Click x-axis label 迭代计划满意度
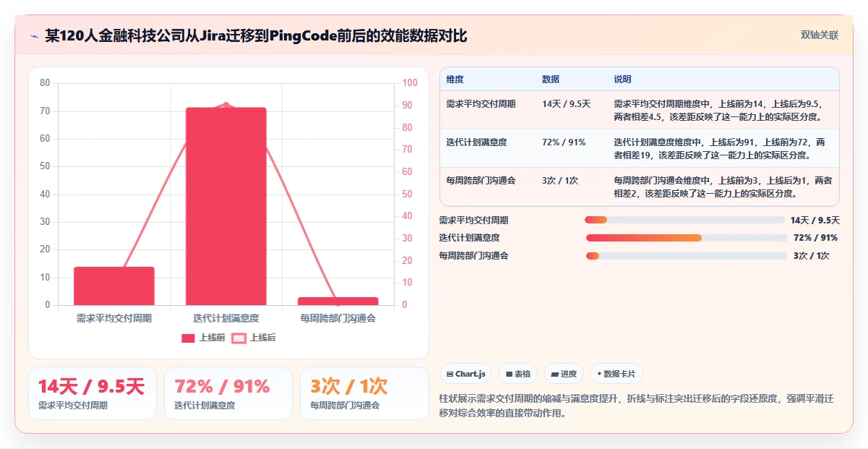The width and height of the screenshot is (868, 449). point(226,318)
